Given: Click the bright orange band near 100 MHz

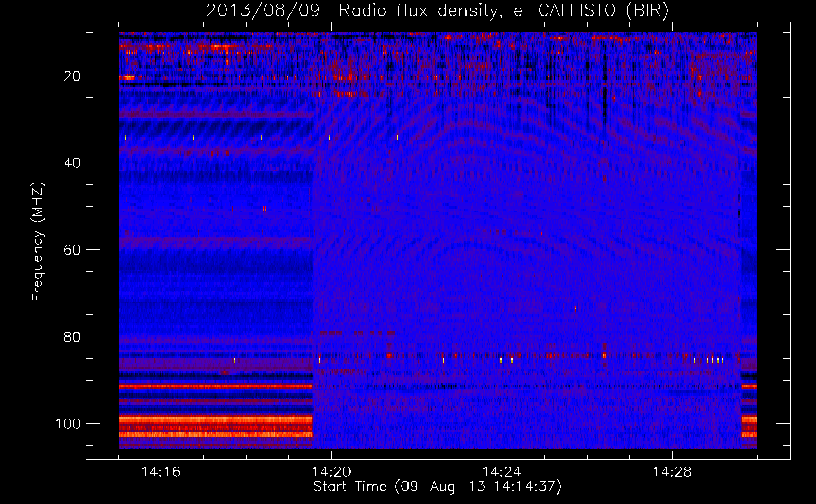Looking at the screenshot, I should pyautogui.click(x=215, y=419).
